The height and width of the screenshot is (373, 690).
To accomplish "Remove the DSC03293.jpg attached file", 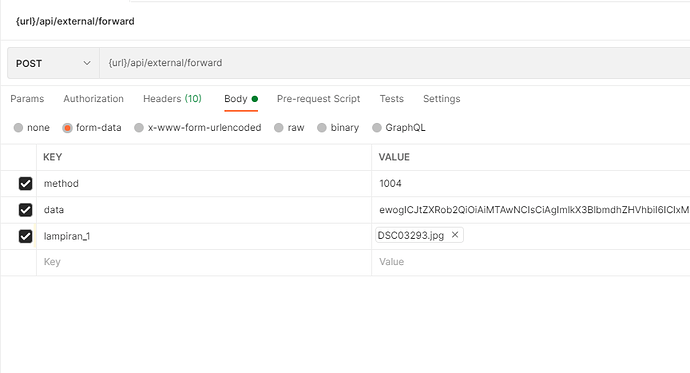I will pyautogui.click(x=455, y=235).
